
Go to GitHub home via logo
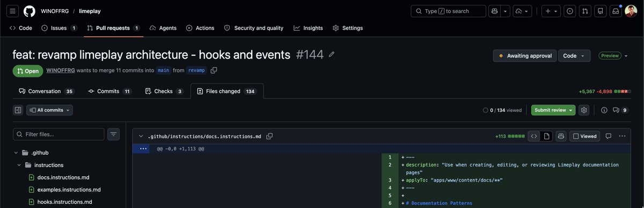coord(30,11)
